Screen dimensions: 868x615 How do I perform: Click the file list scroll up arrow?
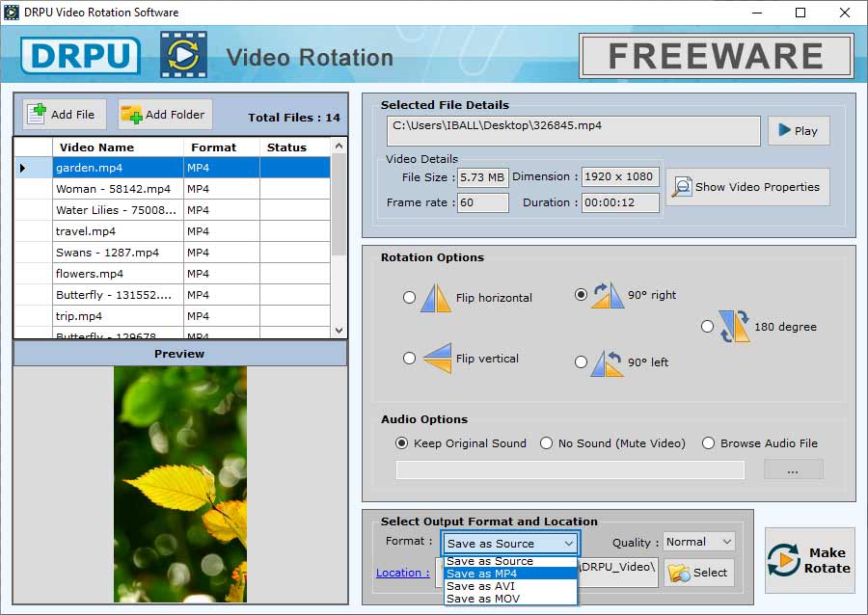pos(339,146)
